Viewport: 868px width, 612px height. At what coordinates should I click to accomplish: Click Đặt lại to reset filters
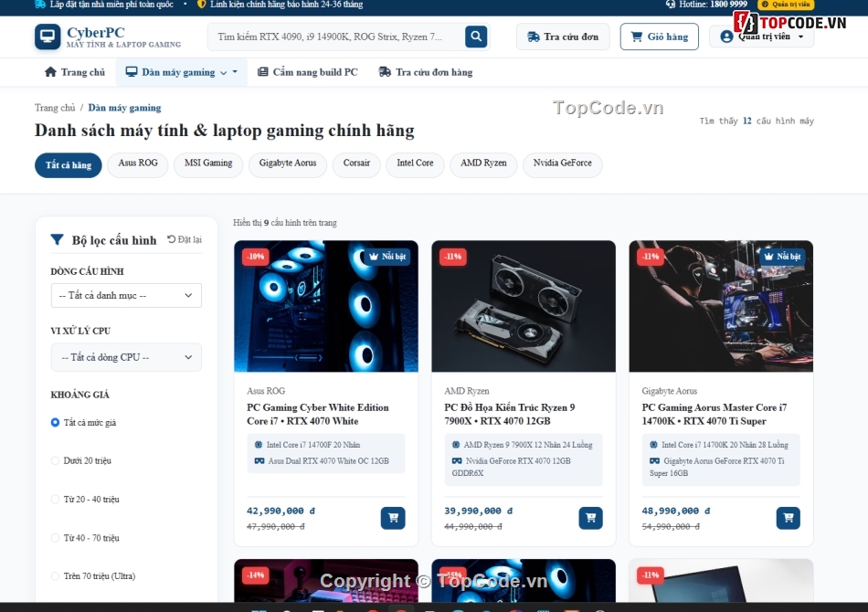pos(185,239)
